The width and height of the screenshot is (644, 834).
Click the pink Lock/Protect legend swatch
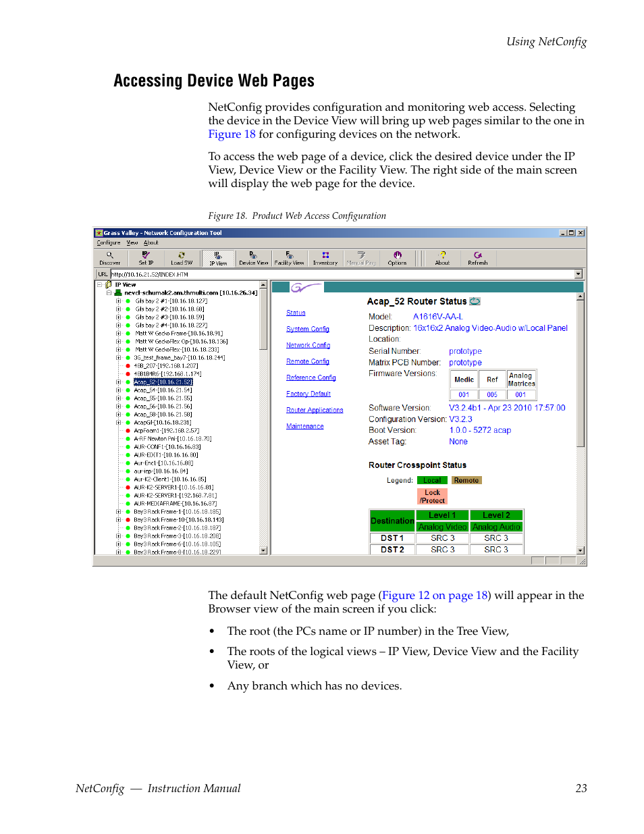[x=433, y=497]
